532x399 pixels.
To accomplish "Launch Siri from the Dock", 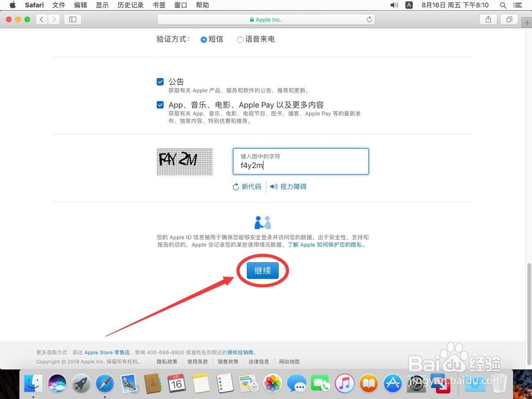I will tap(57, 383).
